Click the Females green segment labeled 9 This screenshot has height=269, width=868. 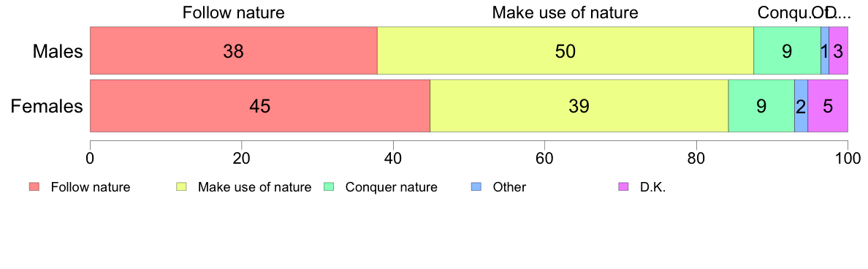(x=761, y=106)
